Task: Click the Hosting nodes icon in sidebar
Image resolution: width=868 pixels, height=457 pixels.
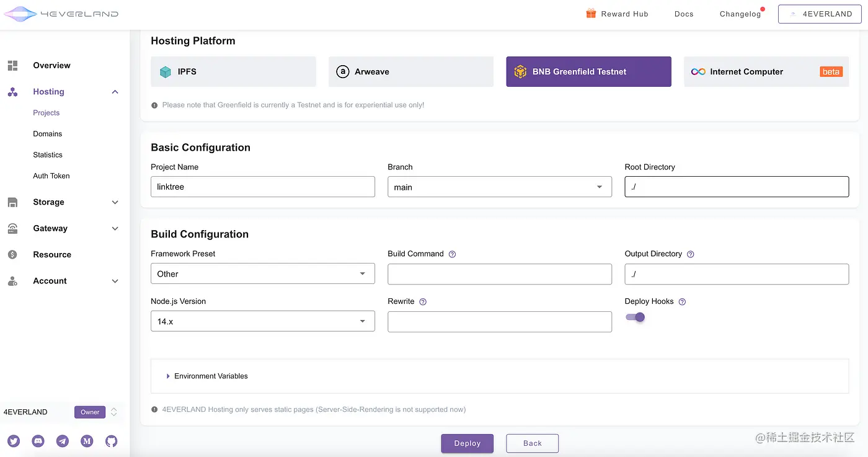Action: coord(12,92)
